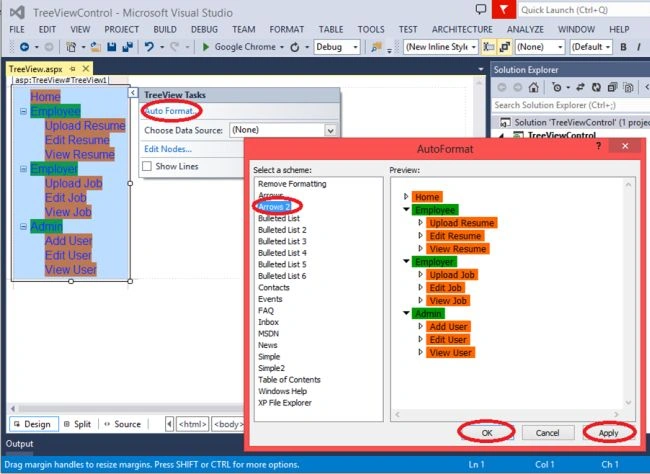The image size is (650, 474).
Task: Collapse the Employer node in design view
Action: (23, 169)
